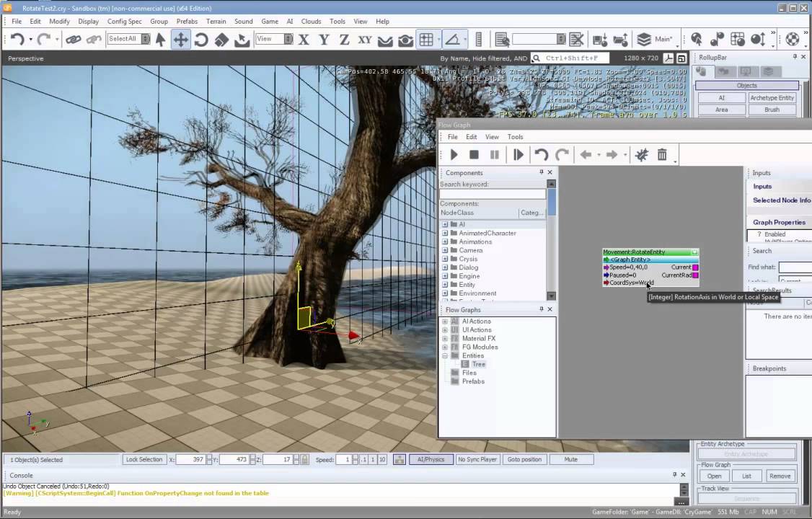Activate the Rotate tool in main toolbar
The image size is (812, 519).
(201, 40)
